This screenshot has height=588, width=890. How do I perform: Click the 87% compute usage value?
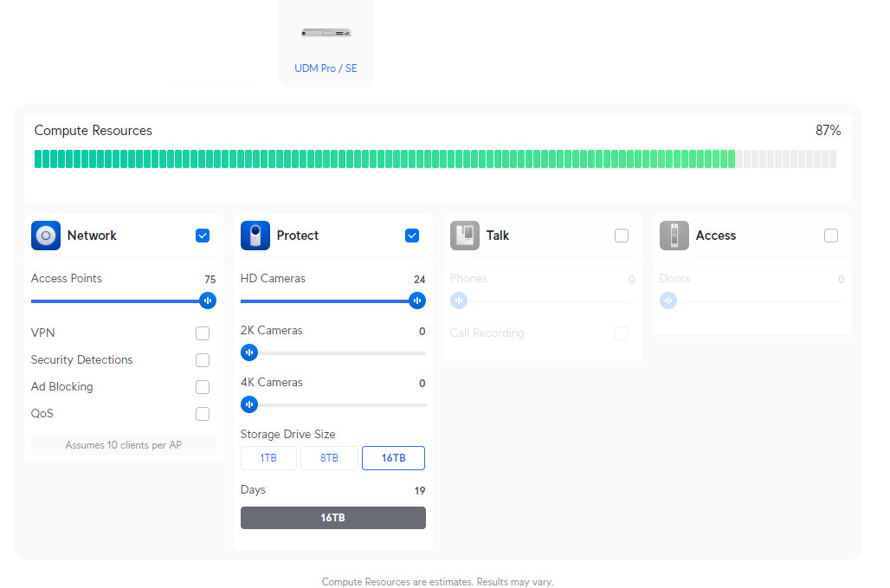pyautogui.click(x=829, y=131)
